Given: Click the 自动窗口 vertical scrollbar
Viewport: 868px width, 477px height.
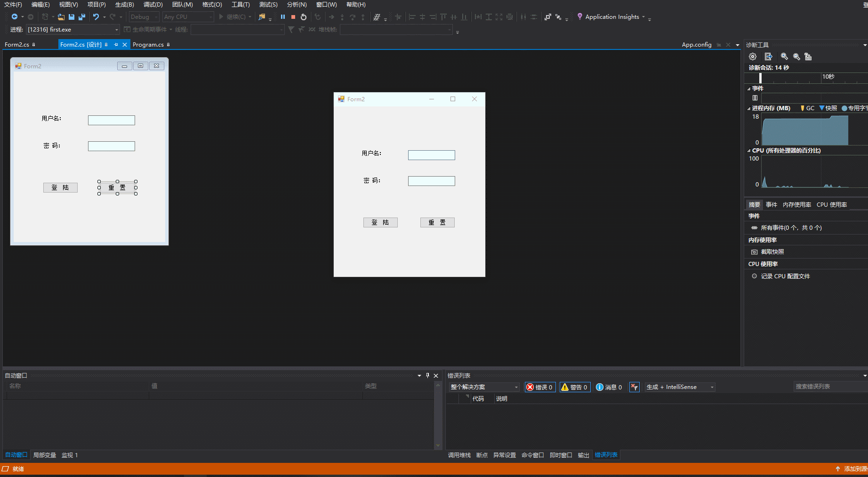Looking at the screenshot, I should click(438, 415).
